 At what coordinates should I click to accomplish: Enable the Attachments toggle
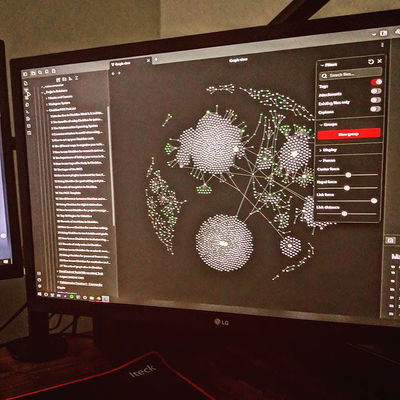tap(376, 91)
